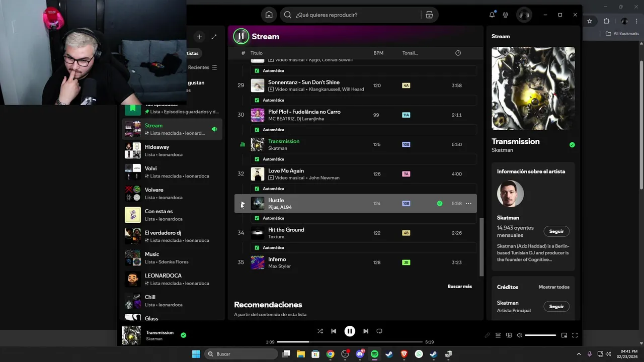Open All Bookmarks folder in Chrome

[622, 34]
